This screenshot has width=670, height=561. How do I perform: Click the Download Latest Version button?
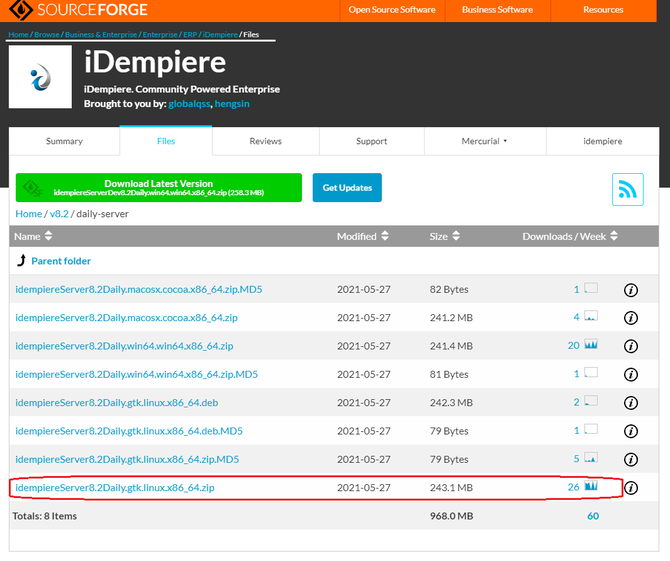click(x=159, y=188)
